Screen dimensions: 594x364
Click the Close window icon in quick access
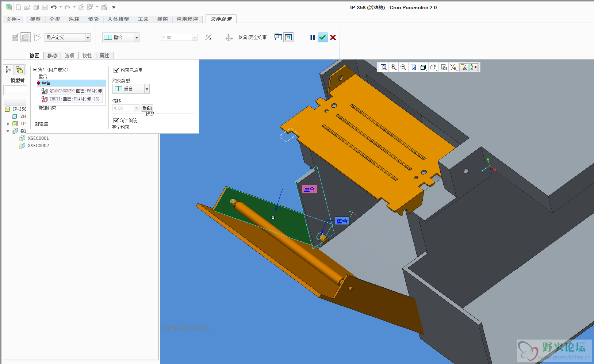pos(104,7)
